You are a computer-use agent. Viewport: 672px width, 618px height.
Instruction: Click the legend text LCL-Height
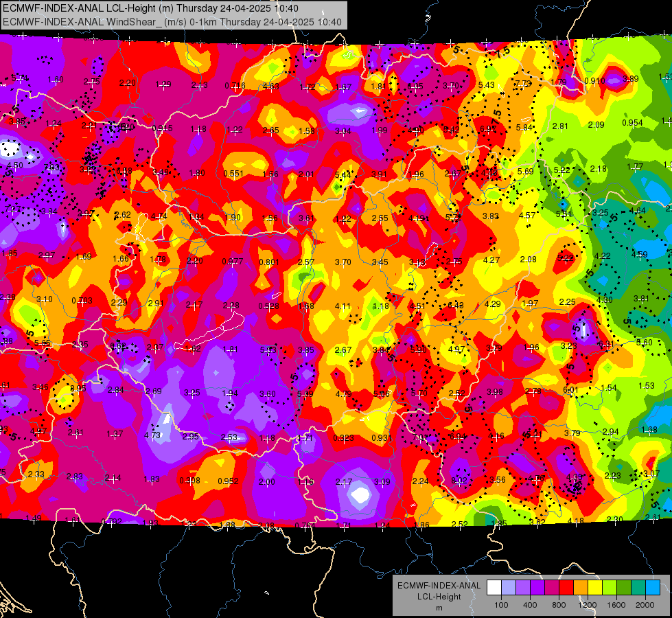point(439,597)
